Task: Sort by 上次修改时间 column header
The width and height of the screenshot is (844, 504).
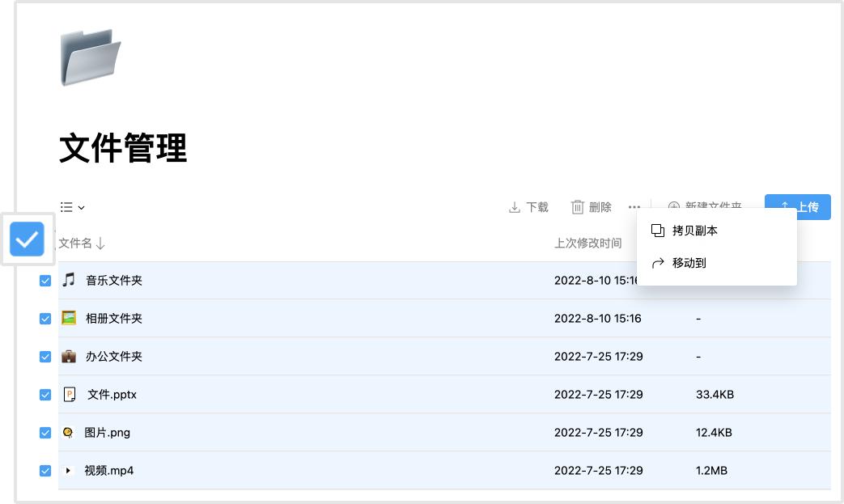Action: click(x=587, y=244)
